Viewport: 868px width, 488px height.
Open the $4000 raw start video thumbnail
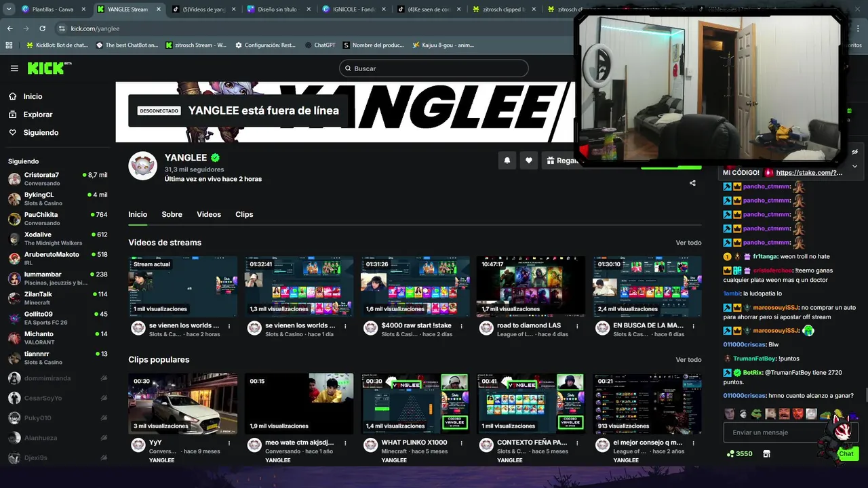click(415, 287)
